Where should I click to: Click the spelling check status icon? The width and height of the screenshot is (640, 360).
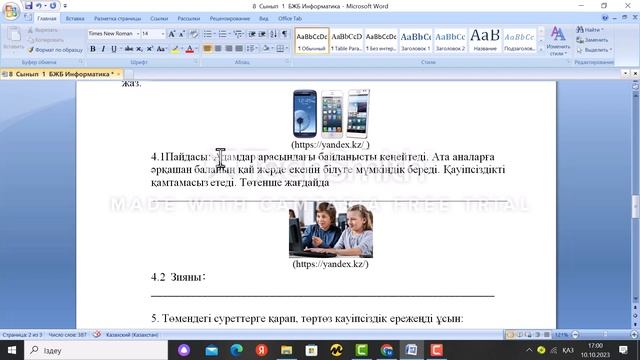point(97,335)
